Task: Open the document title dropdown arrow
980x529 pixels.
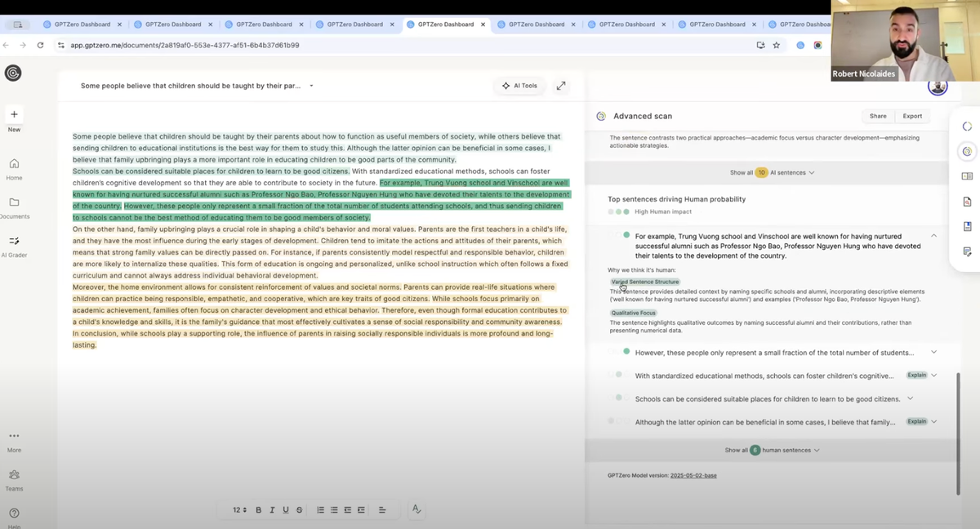Action: click(x=311, y=86)
